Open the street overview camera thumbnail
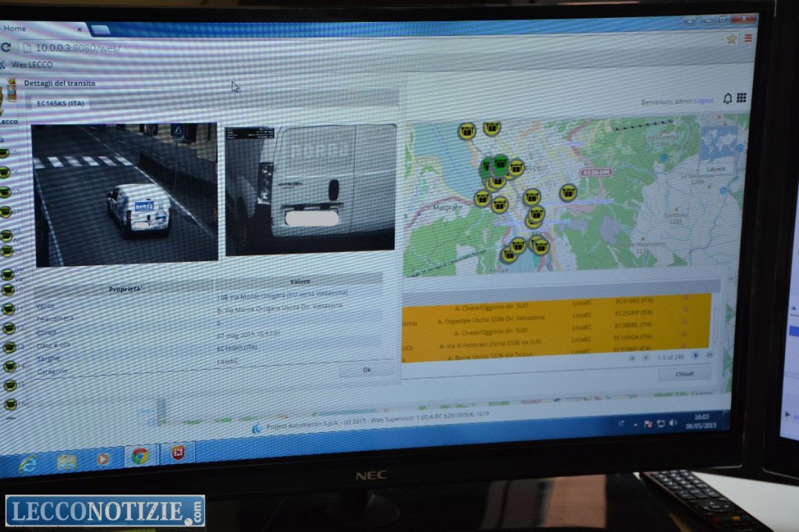 125,194
